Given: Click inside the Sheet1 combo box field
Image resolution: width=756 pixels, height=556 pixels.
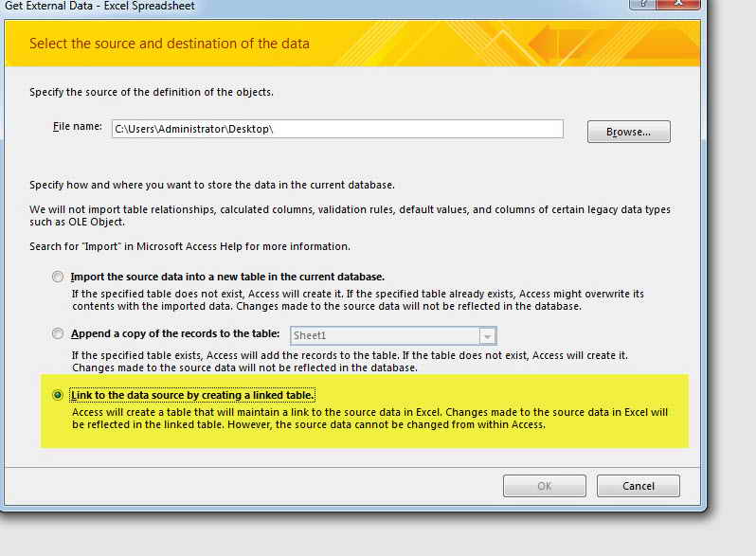Looking at the screenshot, I should pyautogui.click(x=385, y=335).
